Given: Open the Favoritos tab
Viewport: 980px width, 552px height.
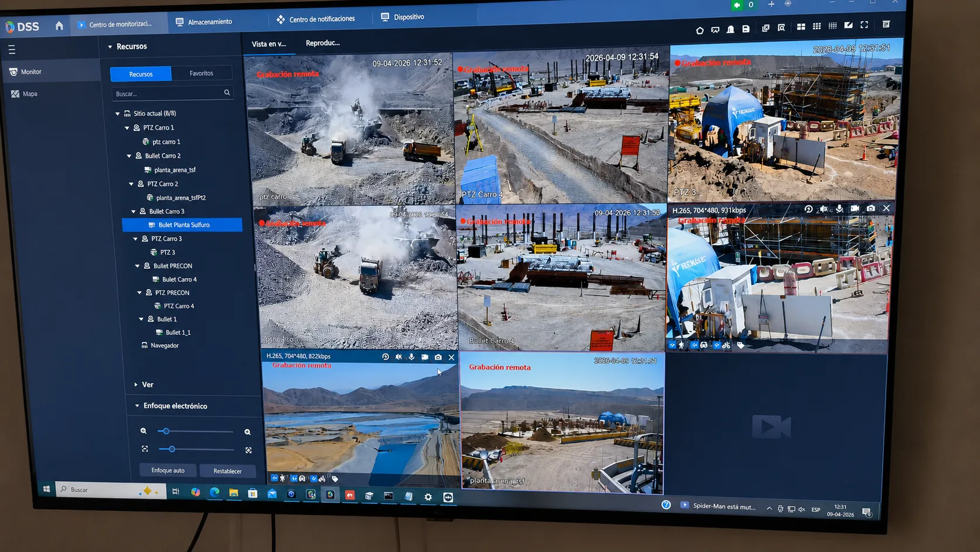Looking at the screenshot, I should click(x=202, y=73).
